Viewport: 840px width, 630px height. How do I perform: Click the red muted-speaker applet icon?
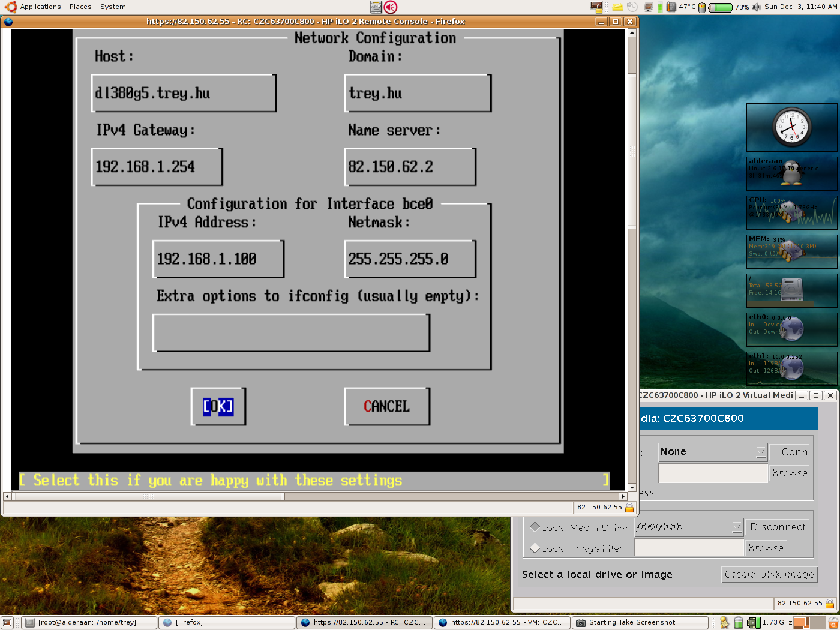point(391,7)
